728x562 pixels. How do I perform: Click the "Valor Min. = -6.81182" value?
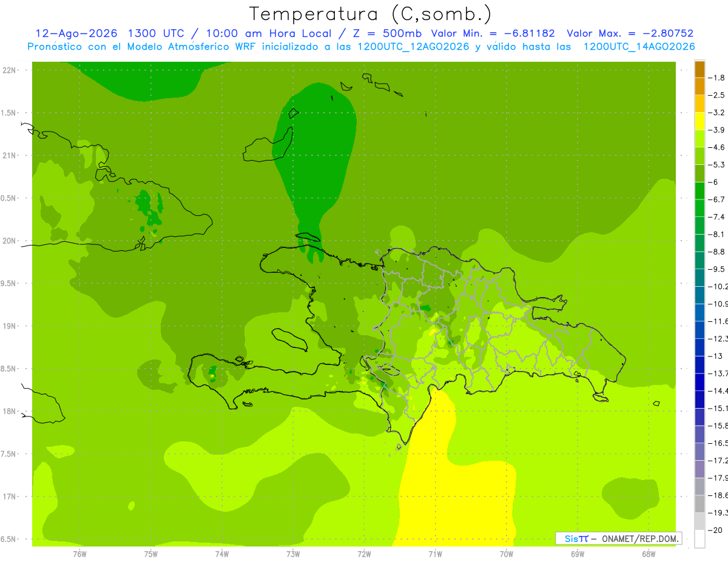pyautogui.click(x=493, y=33)
